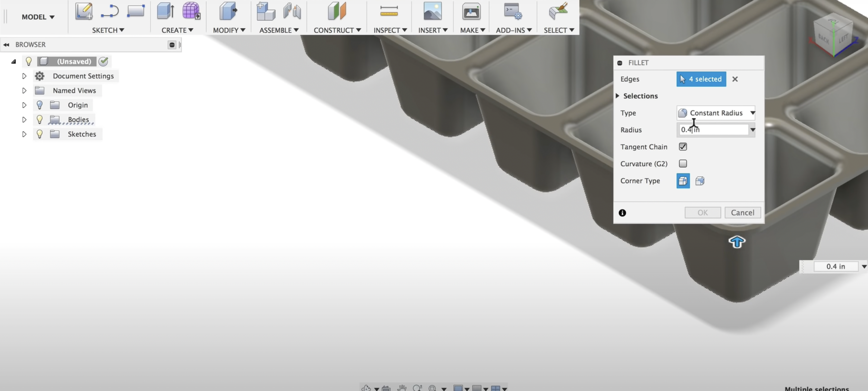Select the Pan tool in the navigation bar

click(402, 387)
